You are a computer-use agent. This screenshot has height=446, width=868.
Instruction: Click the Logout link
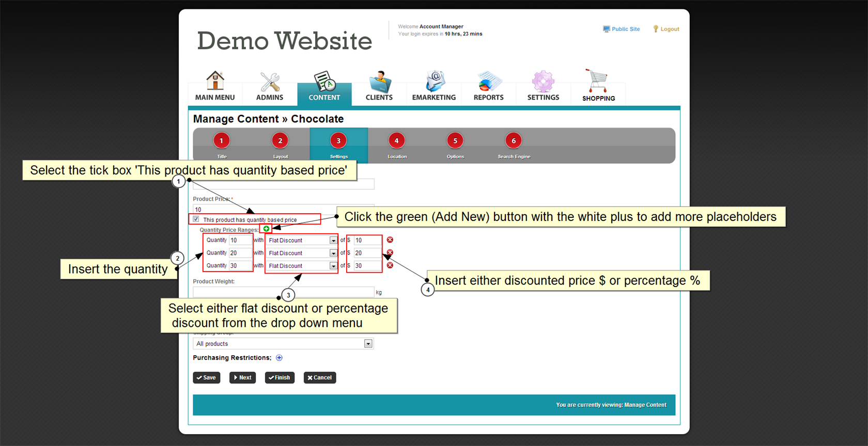(669, 29)
